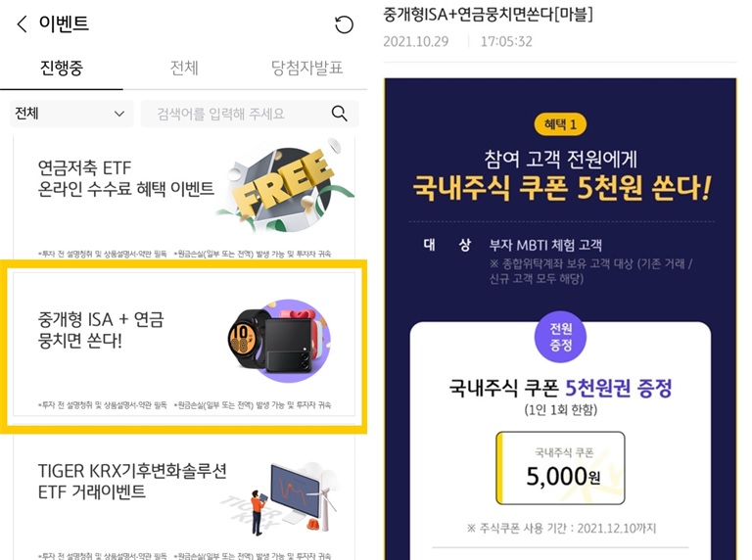This screenshot has width=752, height=560.
Task: Switch to the 진행중 tab
Action: coord(62,69)
